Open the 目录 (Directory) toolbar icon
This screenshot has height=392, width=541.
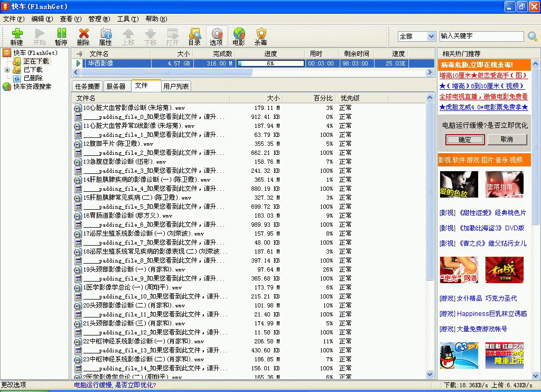[194, 37]
